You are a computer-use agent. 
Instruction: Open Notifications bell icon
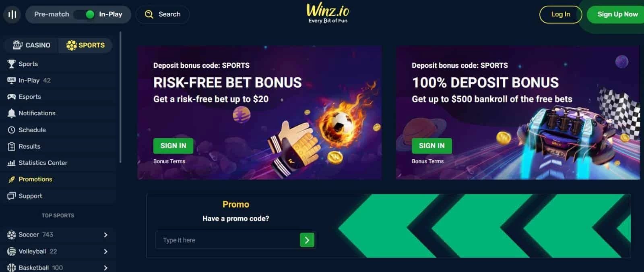[11, 113]
